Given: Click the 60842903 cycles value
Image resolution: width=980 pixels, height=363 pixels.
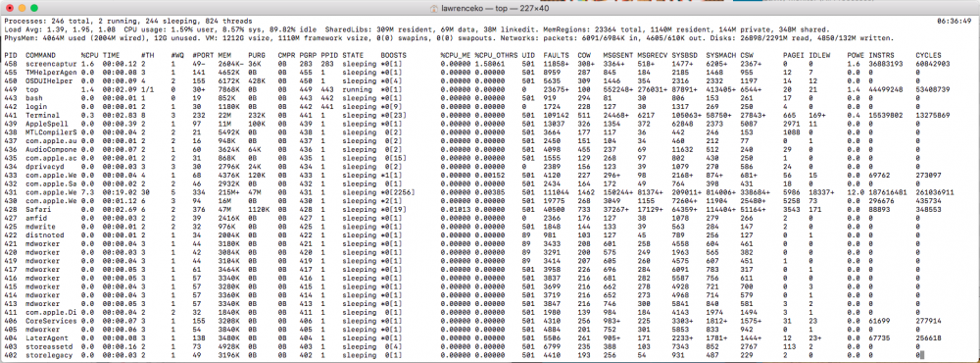Looking at the screenshot, I should (x=933, y=64).
